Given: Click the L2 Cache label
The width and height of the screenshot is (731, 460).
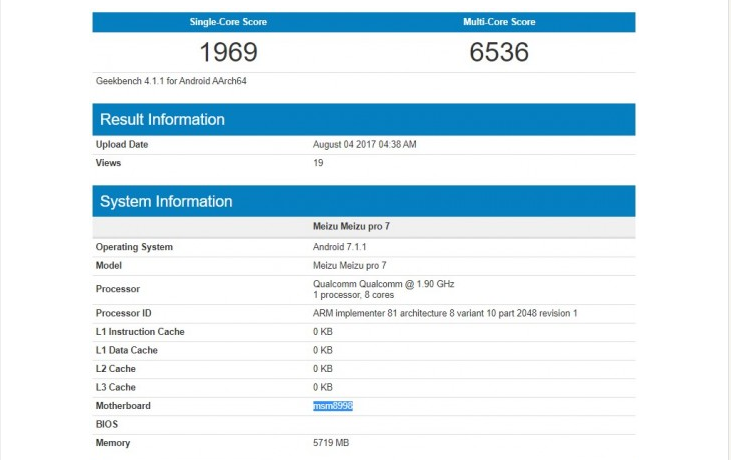Looking at the screenshot, I should point(116,369).
